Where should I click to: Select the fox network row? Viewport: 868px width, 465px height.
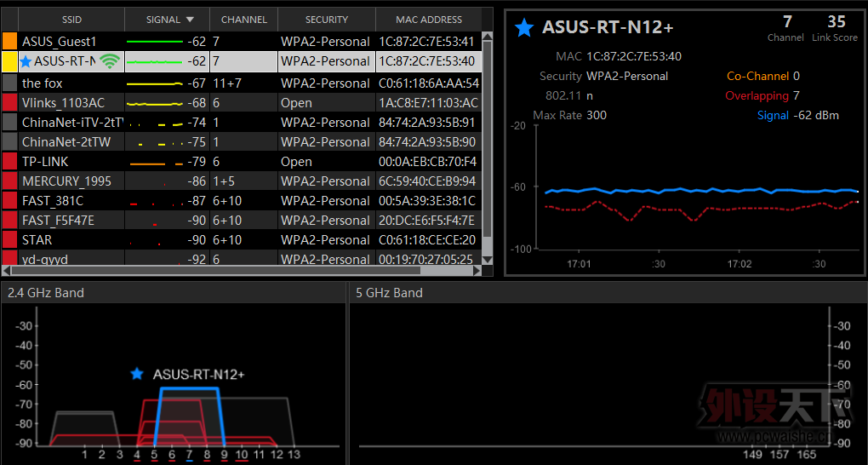pyautogui.click(x=242, y=83)
